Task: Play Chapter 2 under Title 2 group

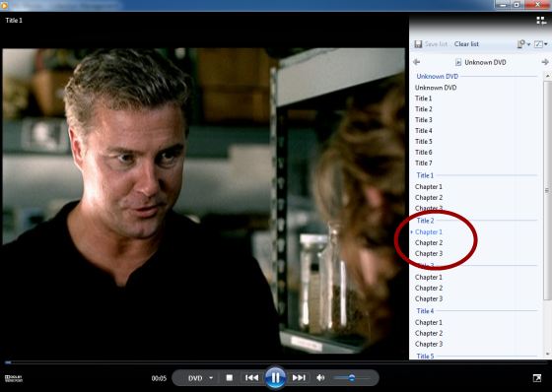Action: [x=429, y=243]
